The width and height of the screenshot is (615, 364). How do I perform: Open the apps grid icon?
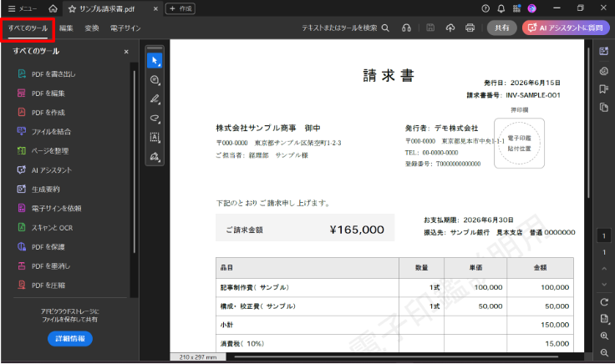pyautogui.click(x=516, y=8)
